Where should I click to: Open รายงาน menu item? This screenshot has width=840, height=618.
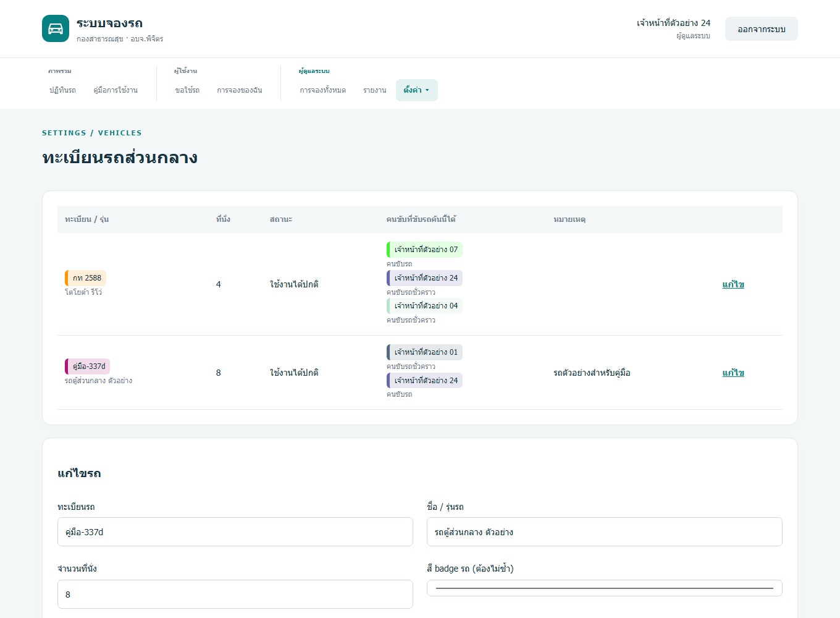pyautogui.click(x=375, y=90)
